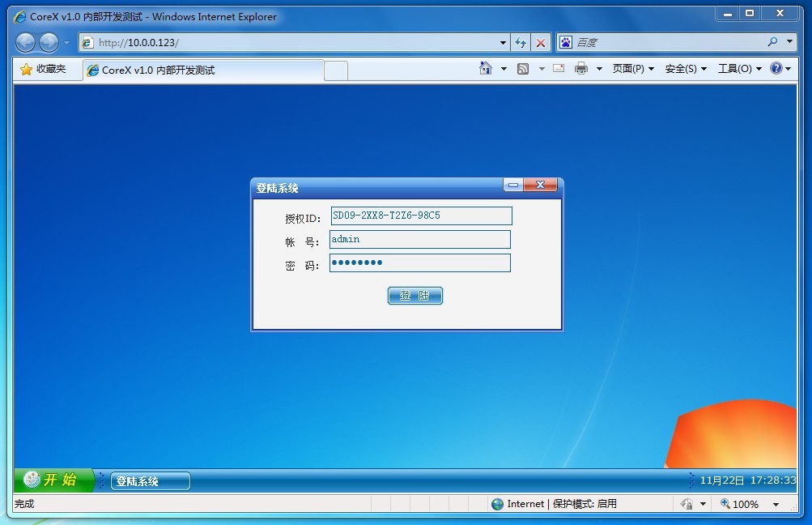The image size is (812, 525).
Task: Click the read mail envelope icon
Action: coord(559,69)
